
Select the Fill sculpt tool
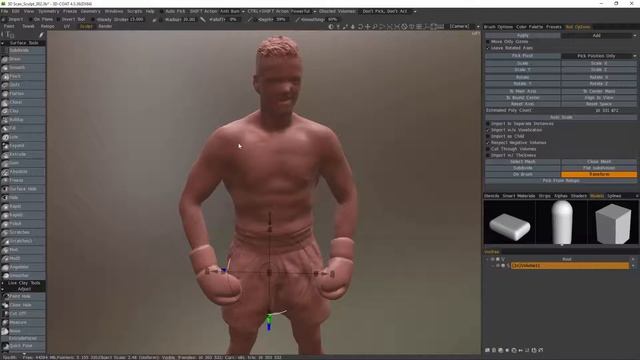(23, 128)
